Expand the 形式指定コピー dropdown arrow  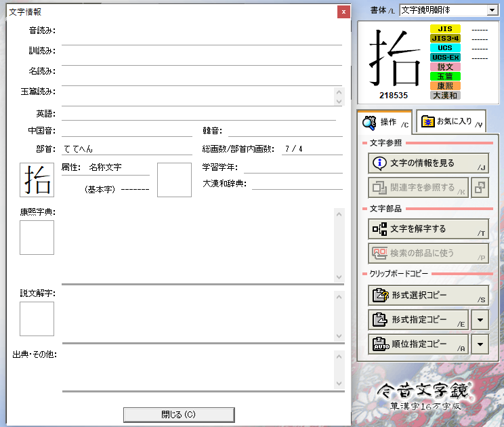point(480,319)
